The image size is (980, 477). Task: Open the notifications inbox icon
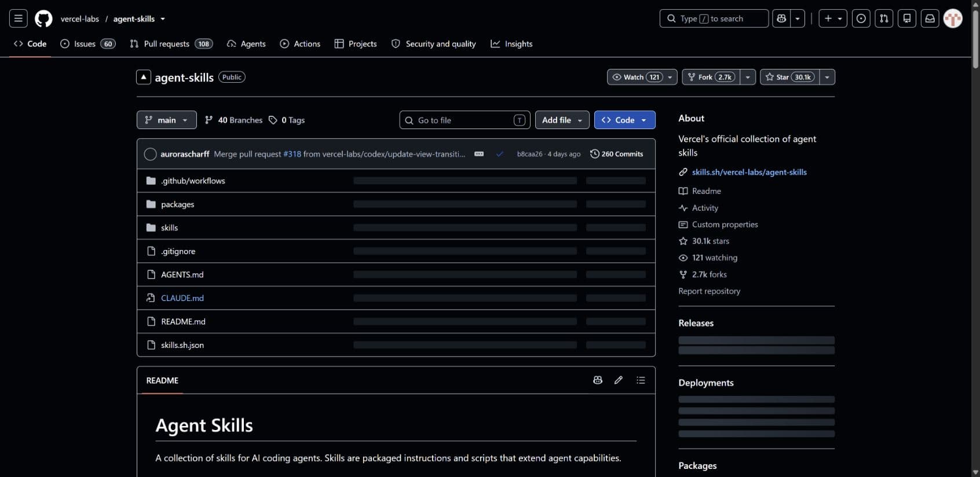coord(930,19)
